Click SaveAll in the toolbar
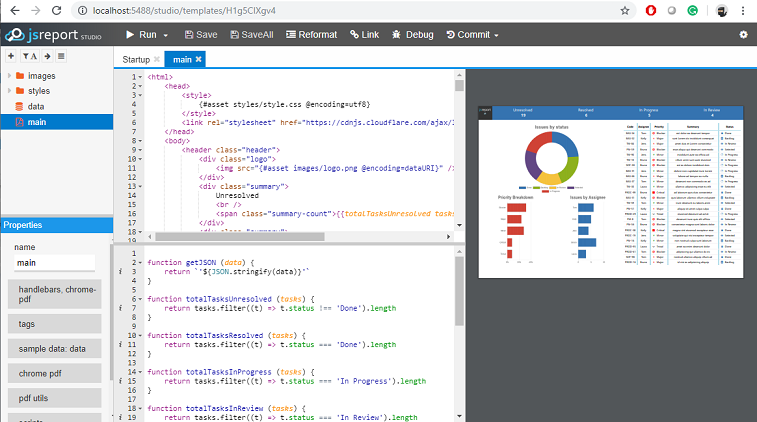This screenshot has width=757, height=422. (251, 35)
